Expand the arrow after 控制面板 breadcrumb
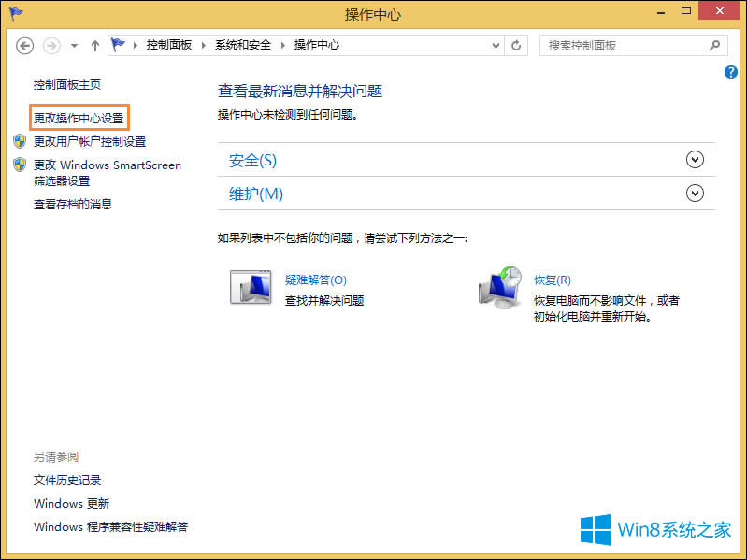The image size is (747, 560). pyautogui.click(x=204, y=45)
